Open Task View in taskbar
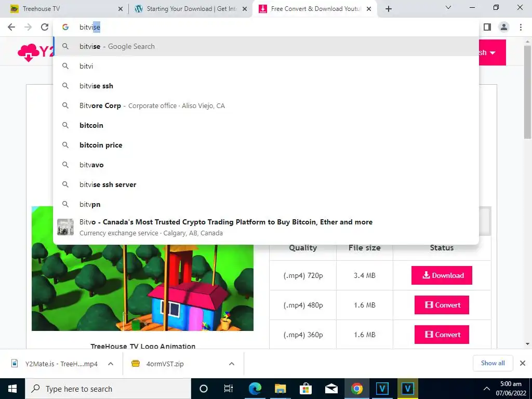Viewport: 532px width, 399px height. click(229, 389)
